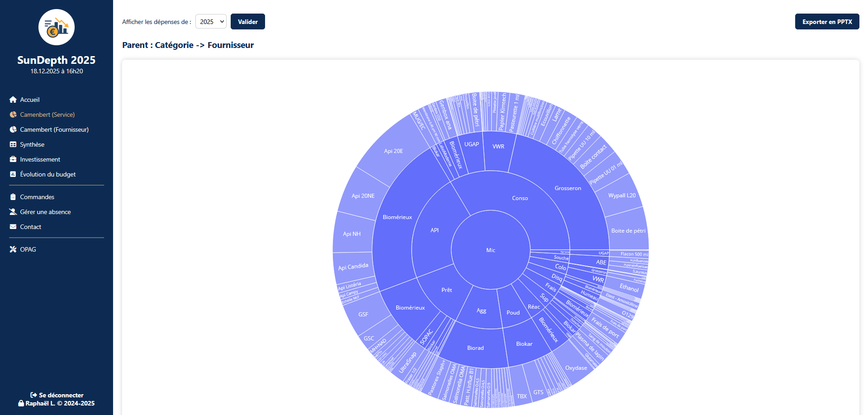
Task: Select the Camembert (Fournisseur) pie icon
Action: pyautogui.click(x=13, y=129)
